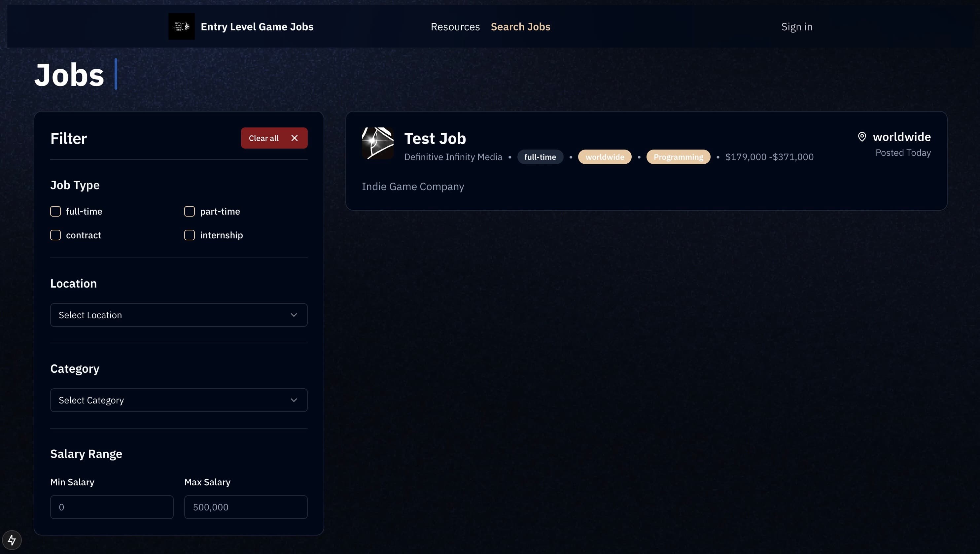Focus the Min Salary input field

click(x=112, y=507)
